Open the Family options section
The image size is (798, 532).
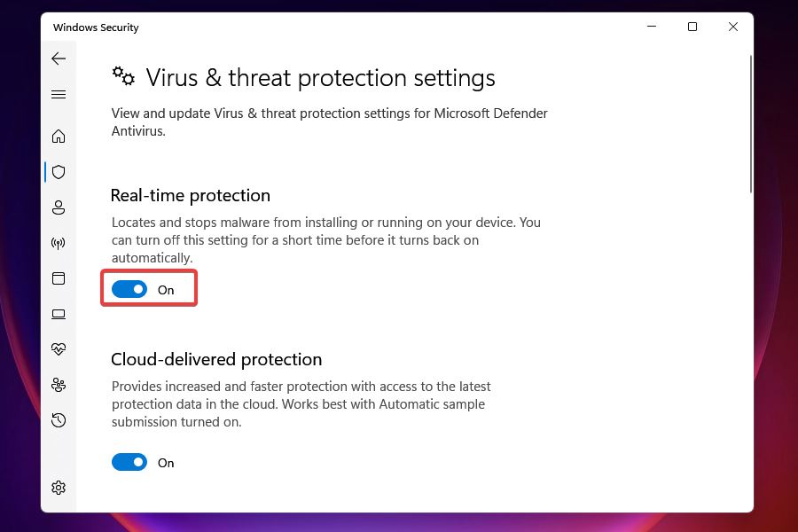click(59, 385)
